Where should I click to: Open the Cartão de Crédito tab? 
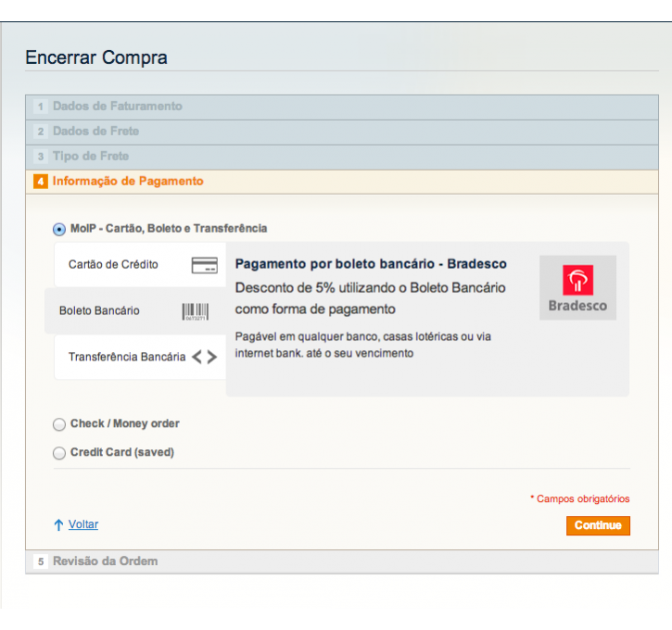pos(140,265)
